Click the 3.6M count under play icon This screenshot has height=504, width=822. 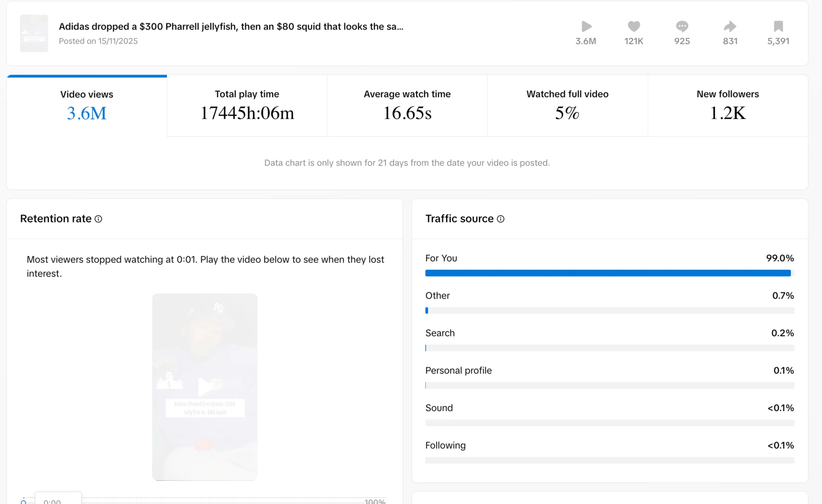(x=586, y=41)
